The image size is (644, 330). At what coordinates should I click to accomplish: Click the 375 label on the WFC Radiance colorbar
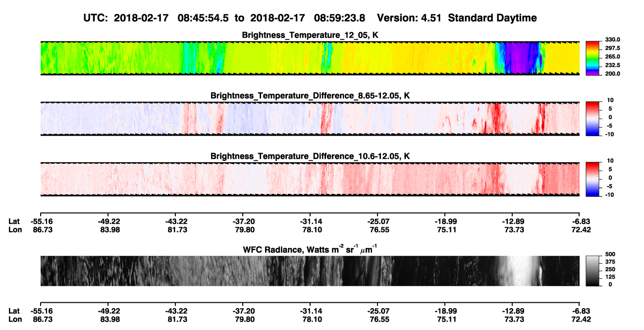(x=611, y=262)
